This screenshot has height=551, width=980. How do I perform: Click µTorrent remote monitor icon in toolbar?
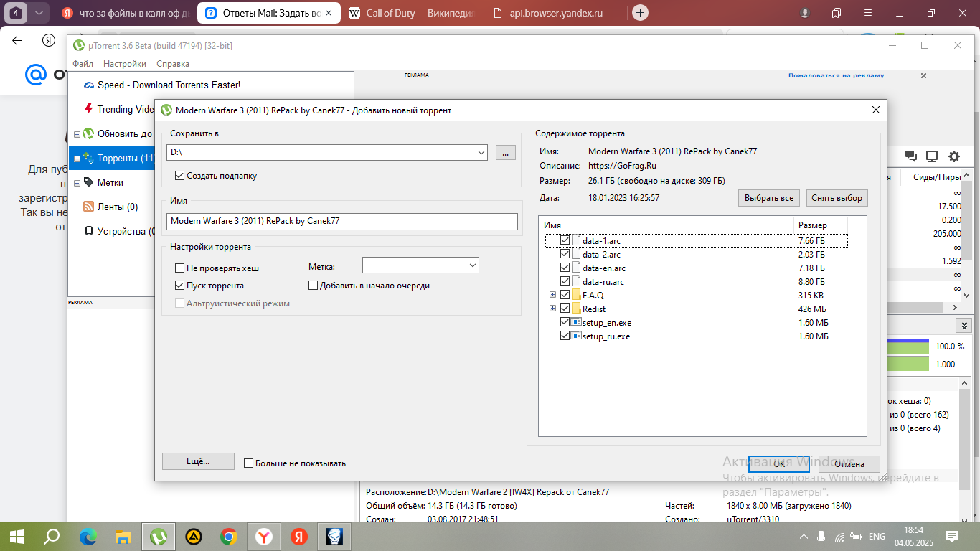pos(932,156)
